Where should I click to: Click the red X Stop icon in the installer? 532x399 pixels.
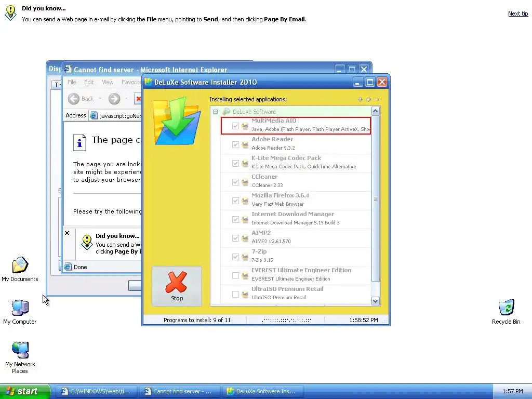(x=177, y=282)
